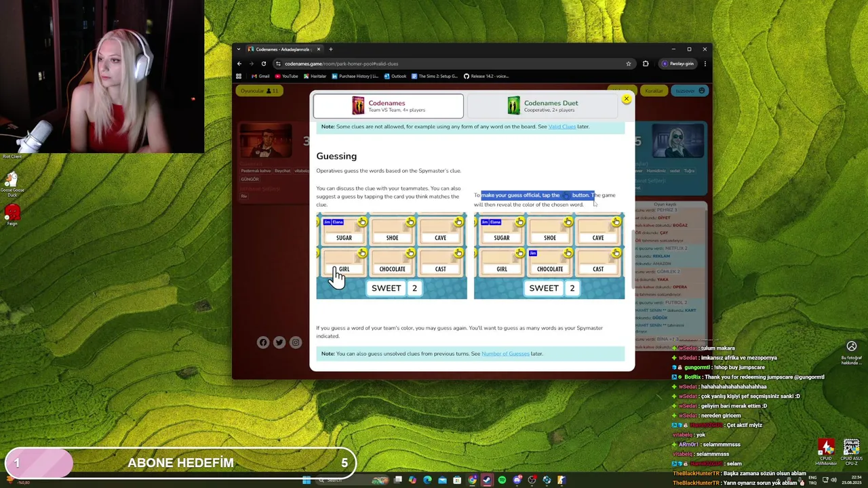
Task: Switch to the Codenames Duet rules tab
Action: click(544, 106)
